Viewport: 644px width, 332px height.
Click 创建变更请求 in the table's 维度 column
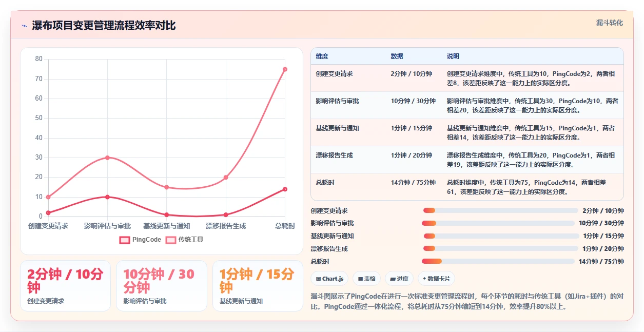coord(335,74)
